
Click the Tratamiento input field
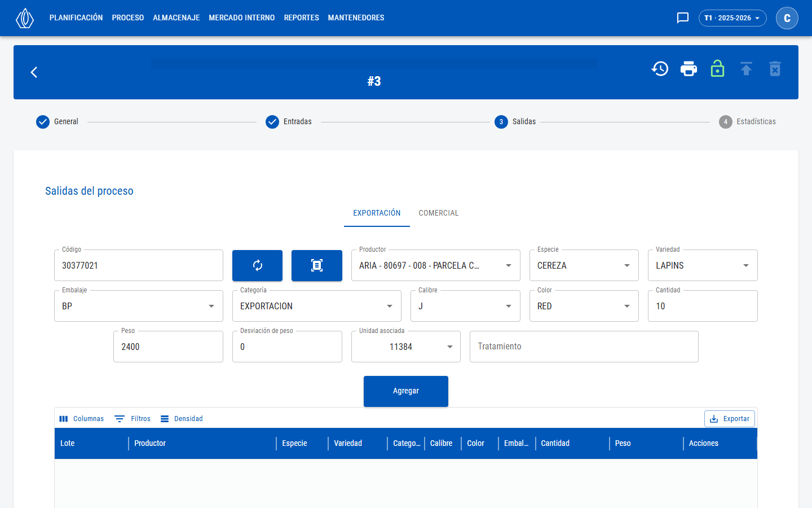click(584, 347)
